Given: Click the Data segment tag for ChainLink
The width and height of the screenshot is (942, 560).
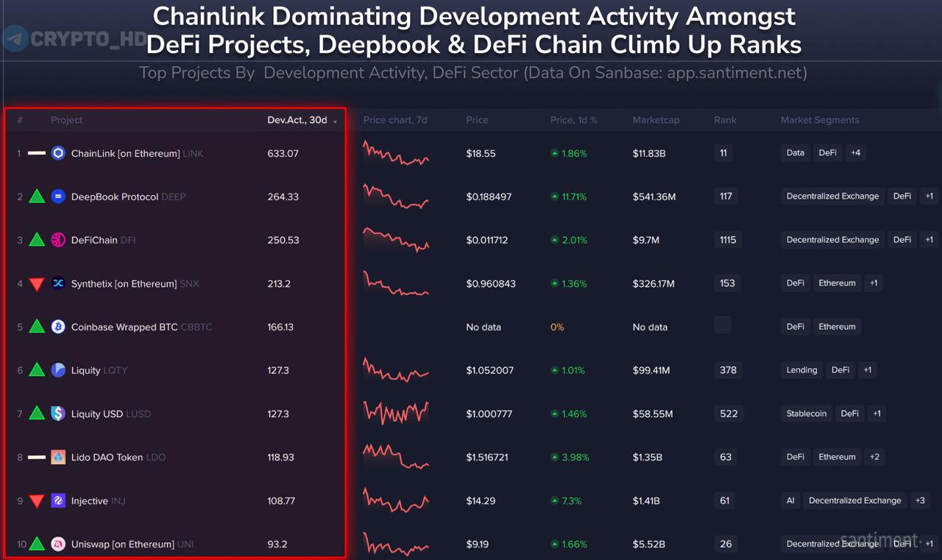Looking at the screenshot, I should (796, 153).
